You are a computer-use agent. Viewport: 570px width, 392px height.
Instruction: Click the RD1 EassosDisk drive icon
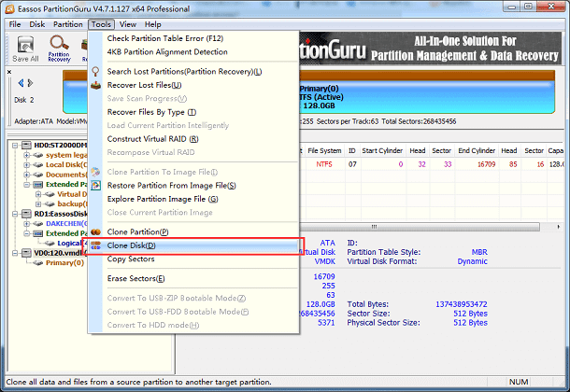[26, 214]
